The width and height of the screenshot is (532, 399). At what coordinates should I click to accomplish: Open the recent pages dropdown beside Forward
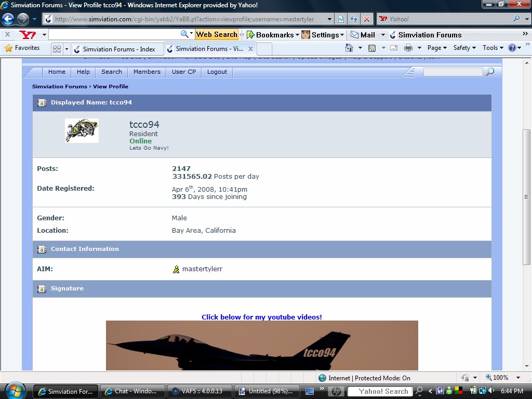coord(35,19)
